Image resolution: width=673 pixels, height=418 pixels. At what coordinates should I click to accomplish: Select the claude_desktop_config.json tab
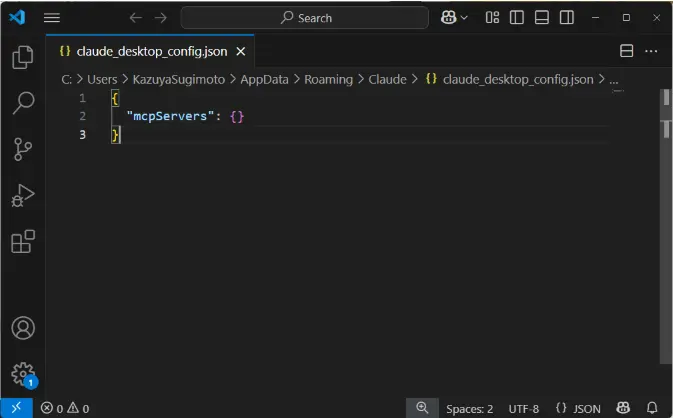coord(150,51)
